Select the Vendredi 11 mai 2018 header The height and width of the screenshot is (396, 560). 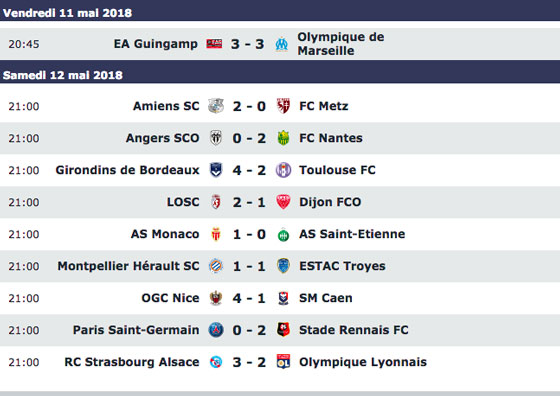[280, 11]
